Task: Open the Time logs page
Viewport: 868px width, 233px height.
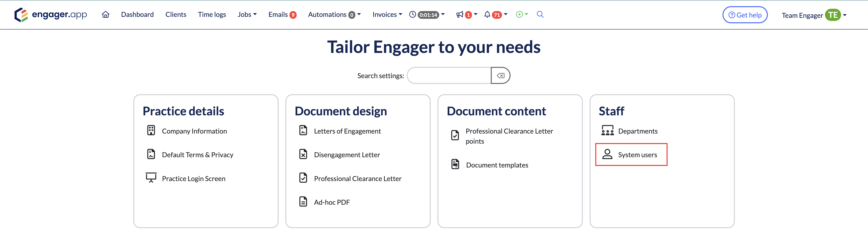Action: click(x=212, y=15)
